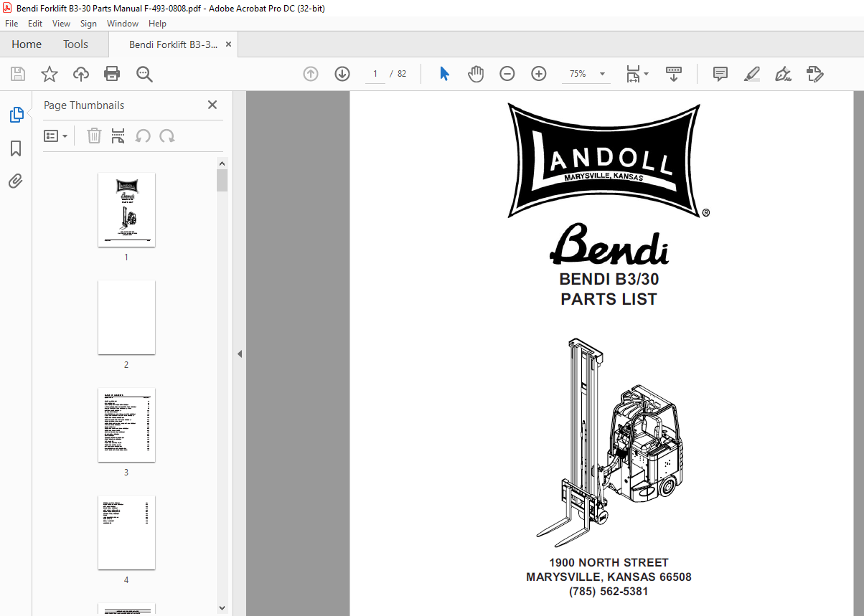This screenshot has width=864, height=616.
Task: Delete selected page with trash icon
Action: (94, 136)
